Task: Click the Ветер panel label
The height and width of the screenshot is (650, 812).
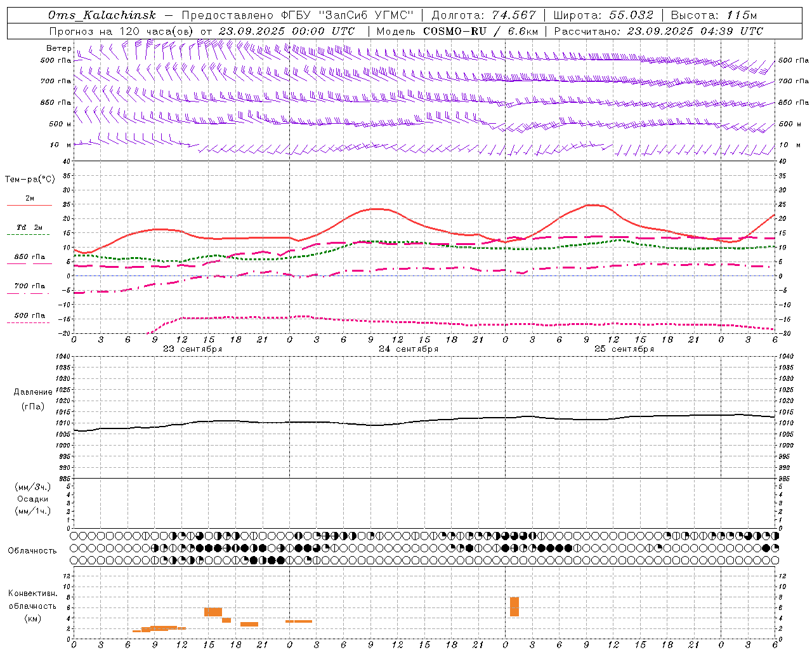Action: [58, 48]
